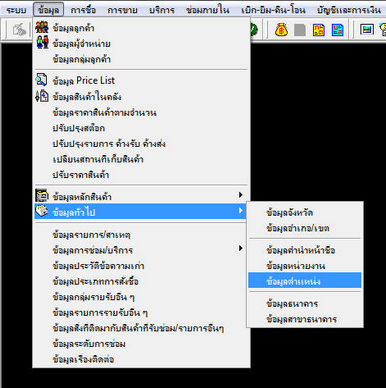Click the grayed-out document toolbar icon
This screenshot has height=388, width=386.
(300, 30)
